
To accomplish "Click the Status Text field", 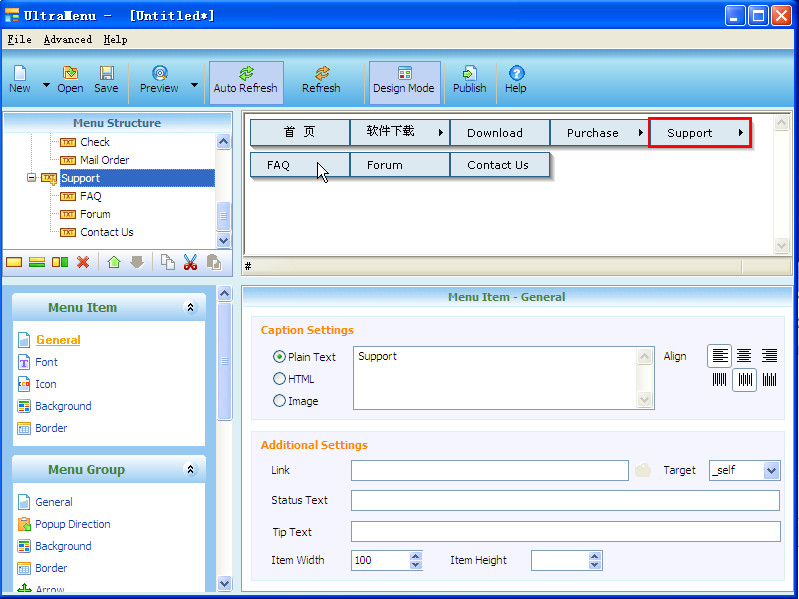I will pyautogui.click(x=566, y=500).
